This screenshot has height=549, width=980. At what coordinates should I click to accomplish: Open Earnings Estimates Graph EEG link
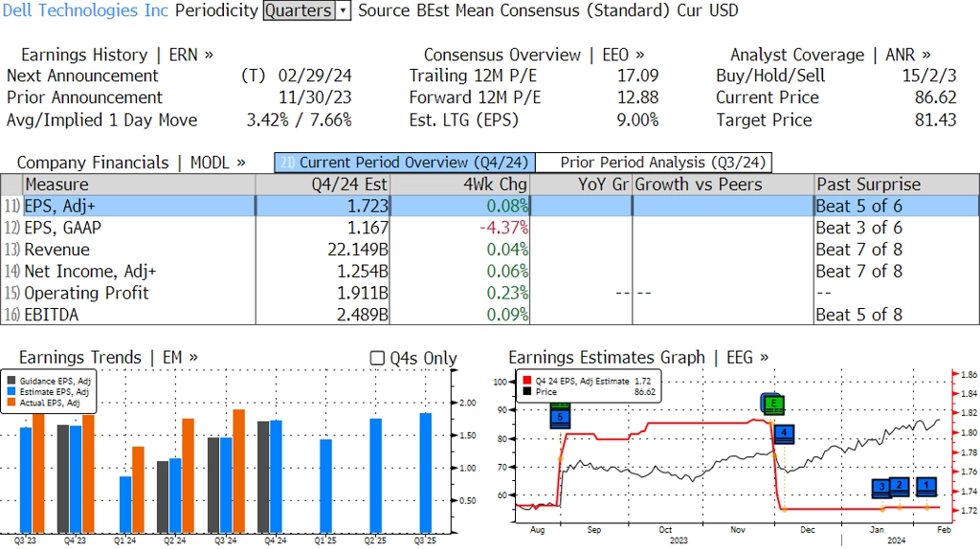point(638,358)
